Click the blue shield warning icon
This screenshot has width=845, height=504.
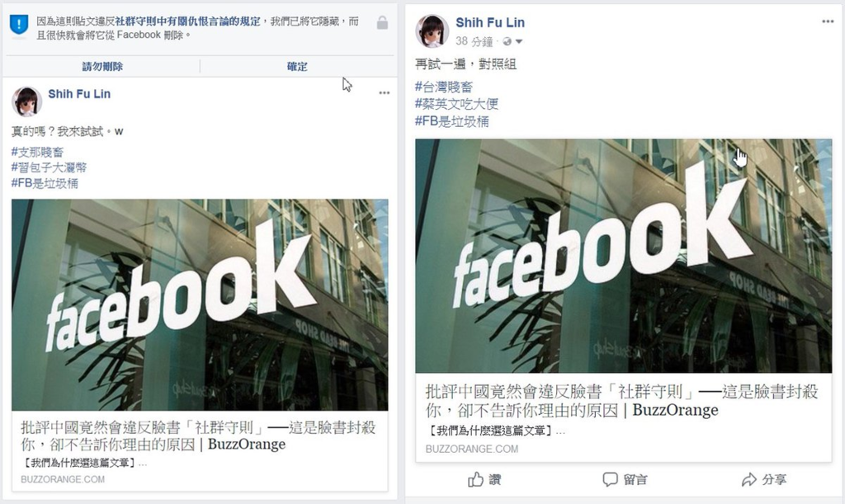19,25
